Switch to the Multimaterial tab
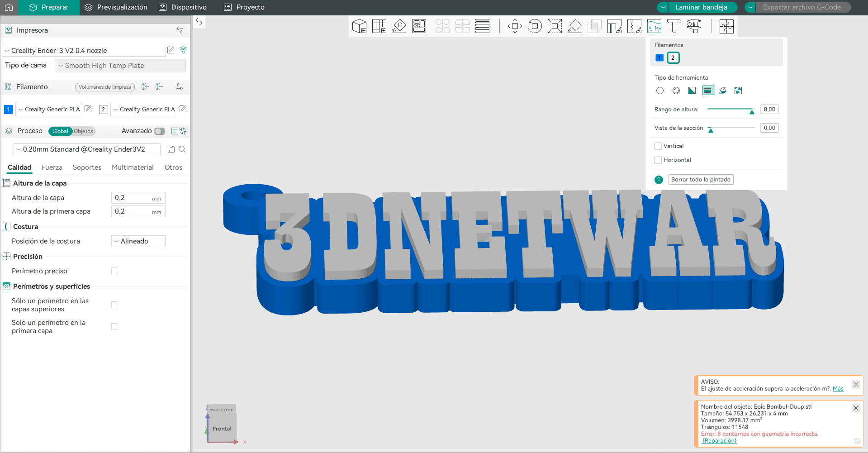 (133, 167)
